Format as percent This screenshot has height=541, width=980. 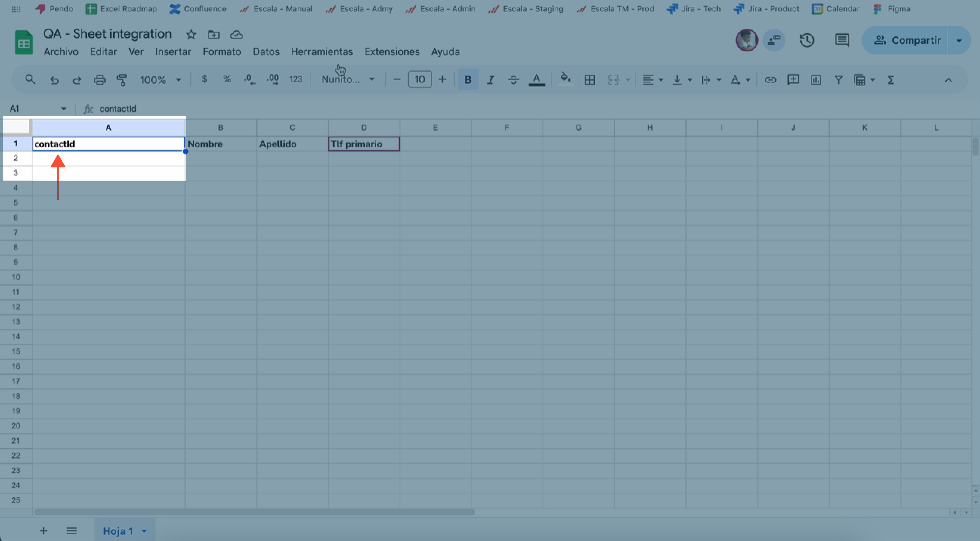click(227, 79)
